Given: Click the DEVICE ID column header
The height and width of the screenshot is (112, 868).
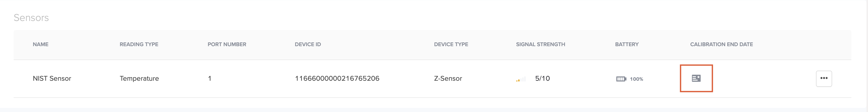Looking at the screenshot, I should 308,44.
